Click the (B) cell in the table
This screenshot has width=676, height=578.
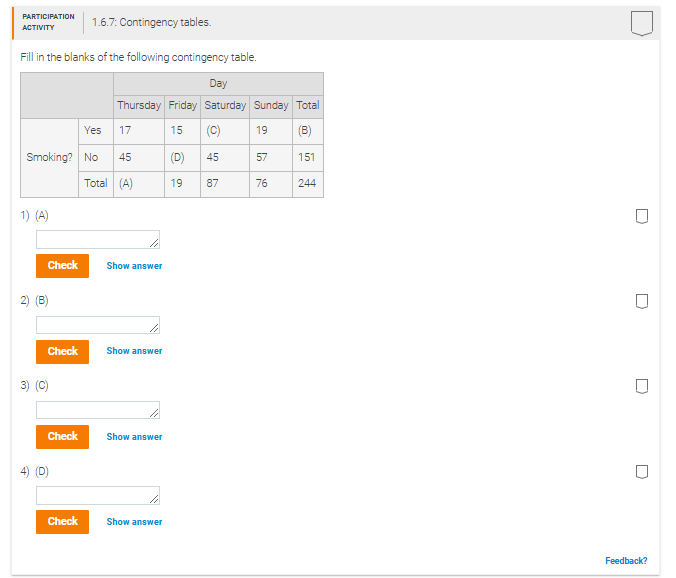[308, 131]
